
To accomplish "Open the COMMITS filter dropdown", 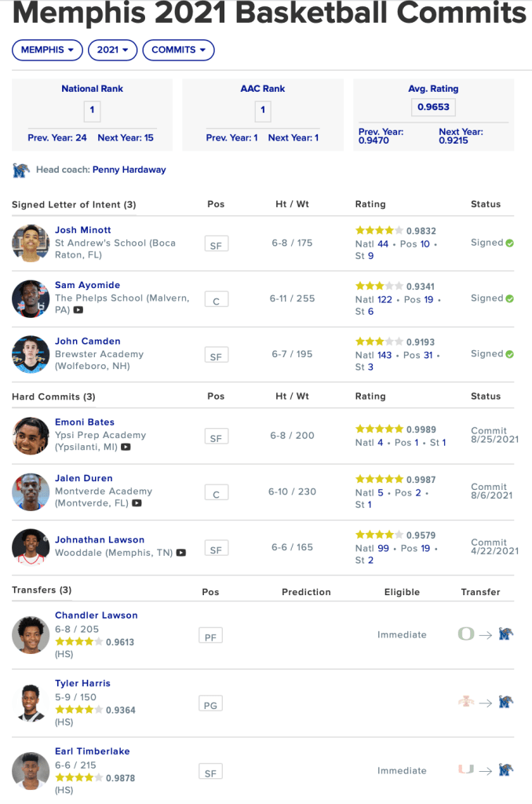I will click(178, 50).
